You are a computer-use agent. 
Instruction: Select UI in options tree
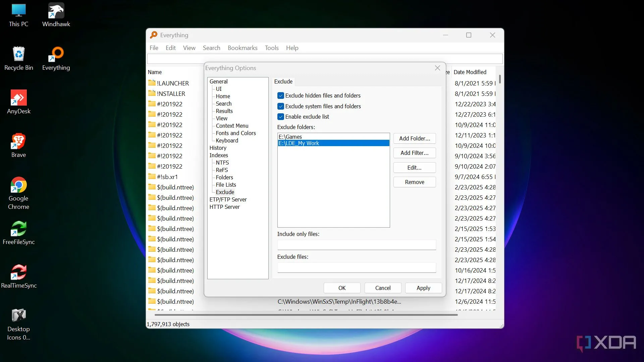point(219,89)
